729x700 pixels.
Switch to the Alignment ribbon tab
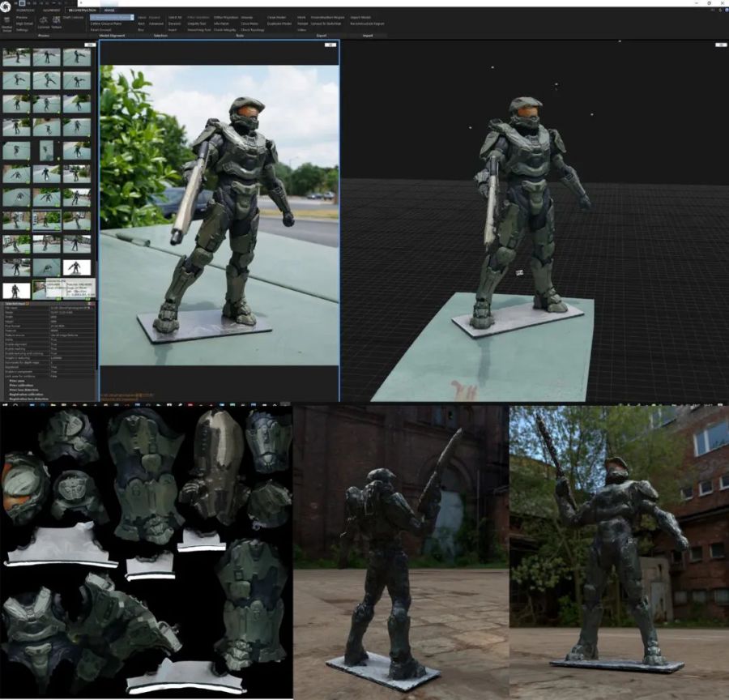[51, 10]
